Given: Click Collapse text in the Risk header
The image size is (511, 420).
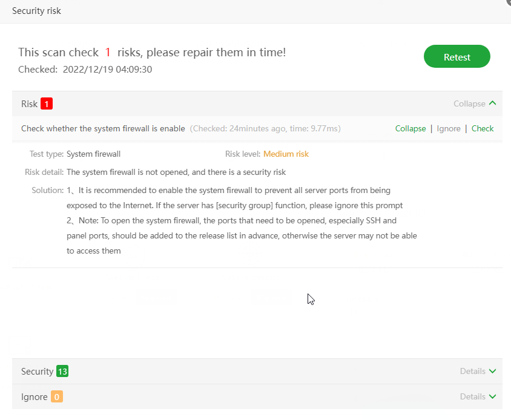Looking at the screenshot, I should pyautogui.click(x=469, y=104).
